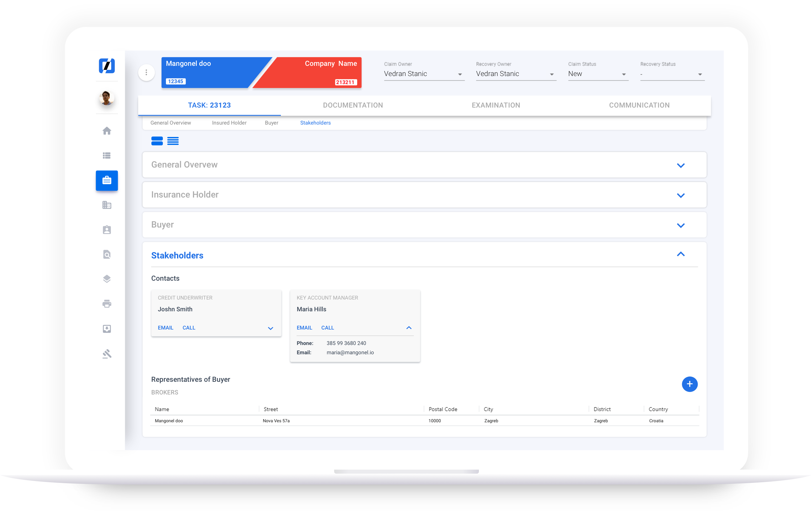Click the Croatia country cell
Screen dimensions: 812x511
coord(656,421)
